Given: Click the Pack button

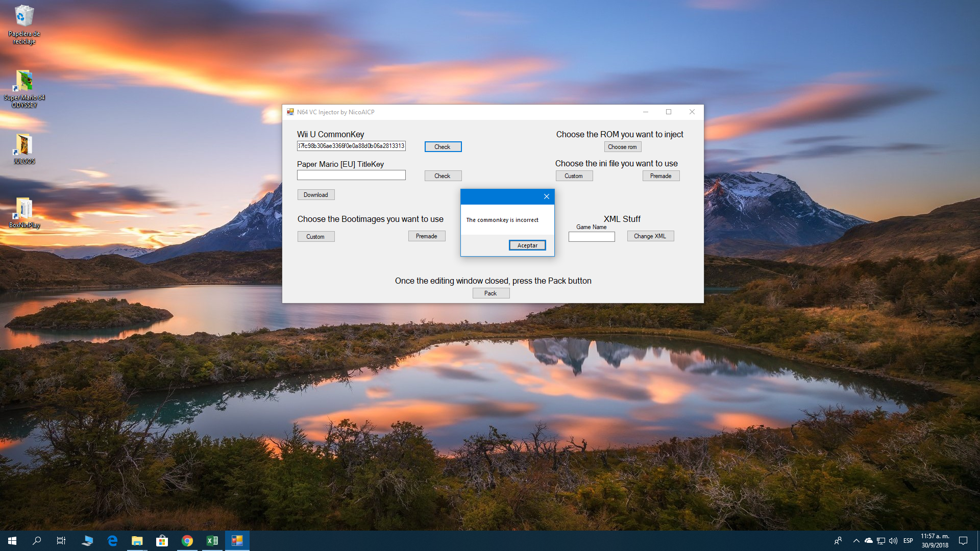Looking at the screenshot, I should tap(491, 293).
